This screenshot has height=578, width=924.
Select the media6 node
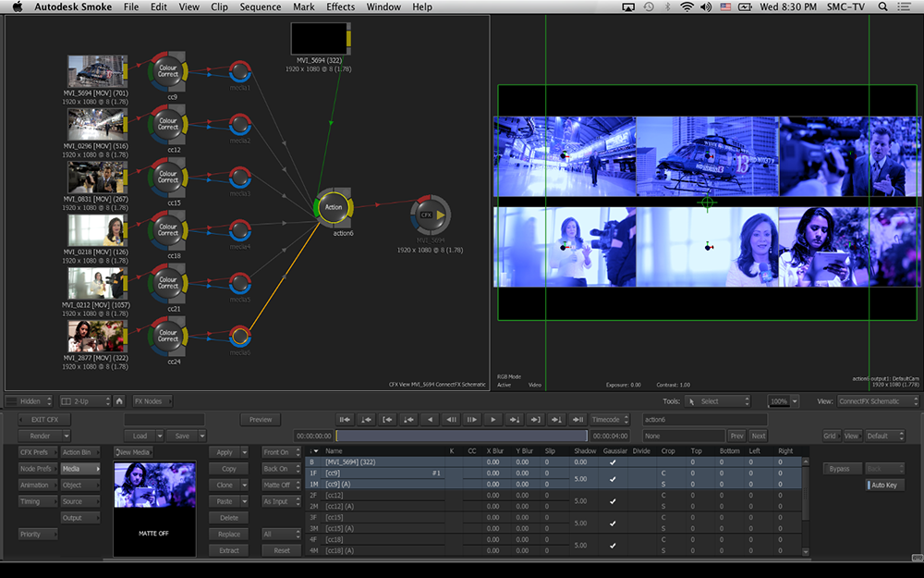tap(240, 335)
